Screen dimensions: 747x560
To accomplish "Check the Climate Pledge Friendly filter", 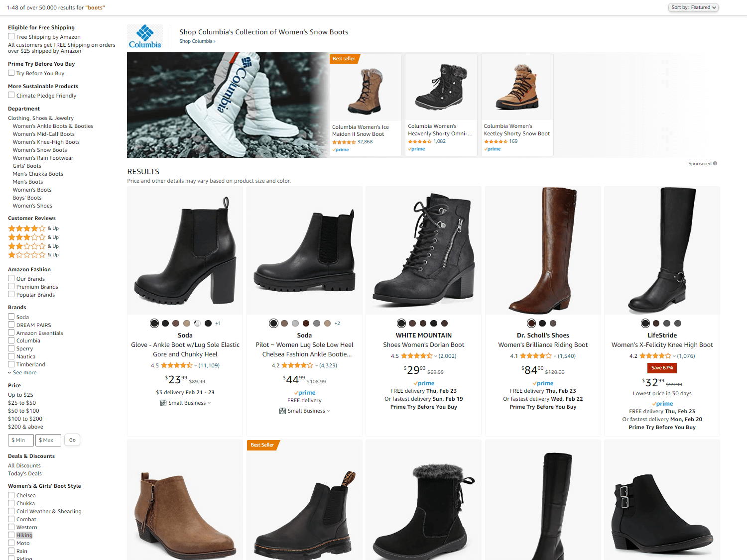I will (11, 95).
